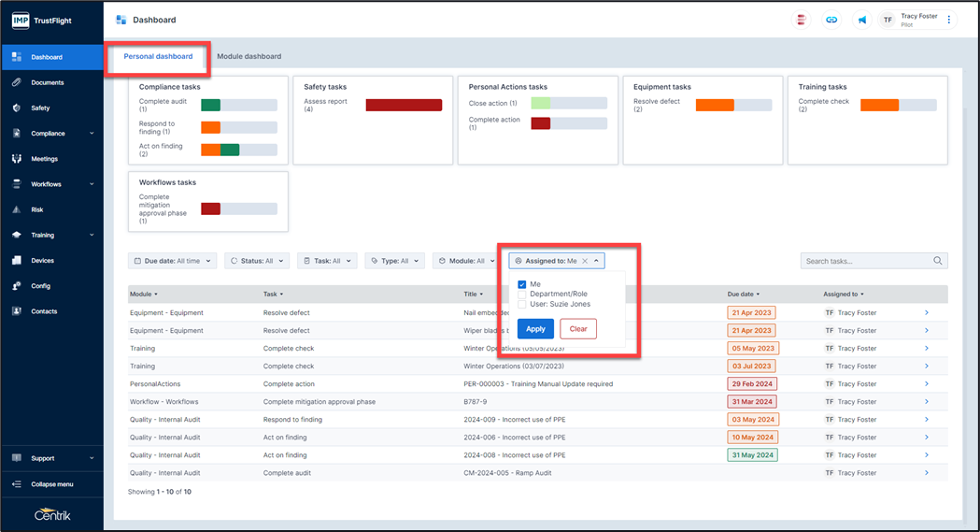Click the Clear button in filter popup
This screenshot has height=532, width=980.
tap(578, 329)
